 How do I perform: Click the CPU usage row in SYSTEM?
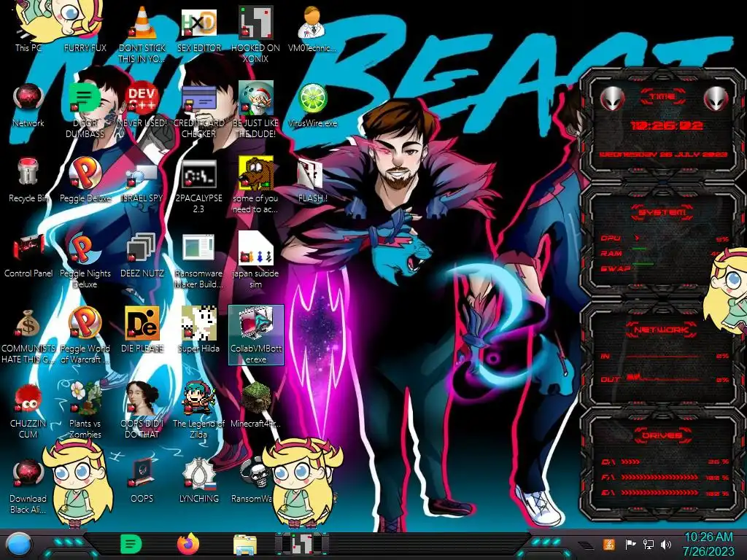[x=665, y=238]
